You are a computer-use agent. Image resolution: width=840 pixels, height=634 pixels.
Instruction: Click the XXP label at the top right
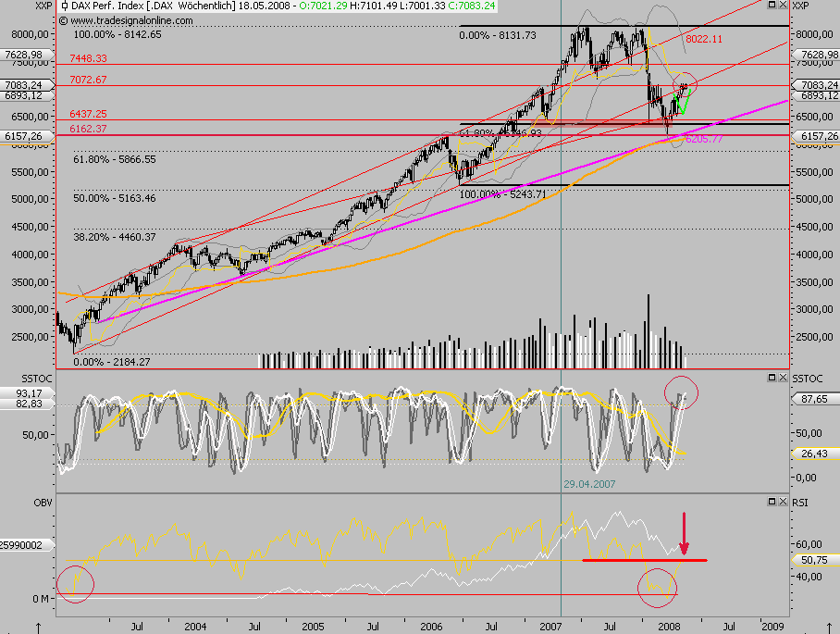pyautogui.click(x=800, y=6)
